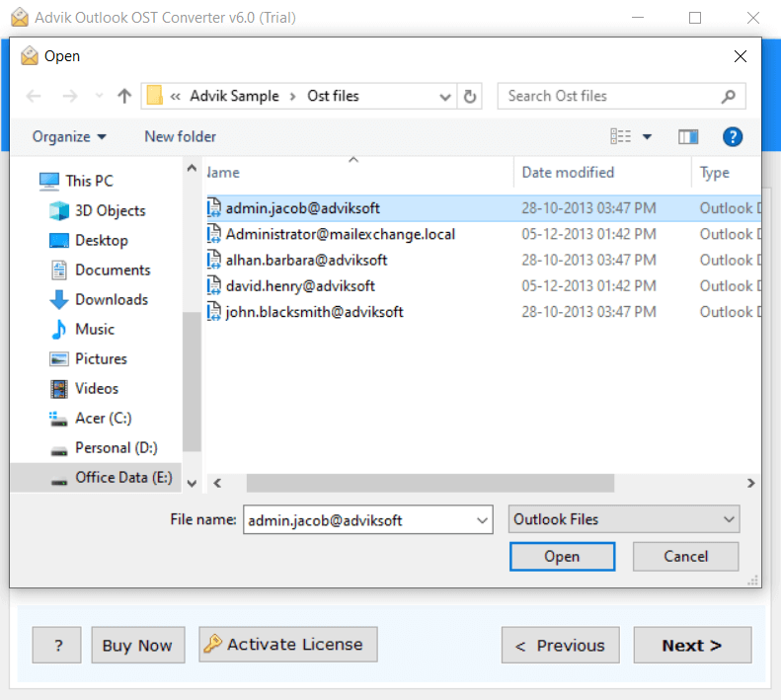Open the Downloads folder

coord(99,299)
